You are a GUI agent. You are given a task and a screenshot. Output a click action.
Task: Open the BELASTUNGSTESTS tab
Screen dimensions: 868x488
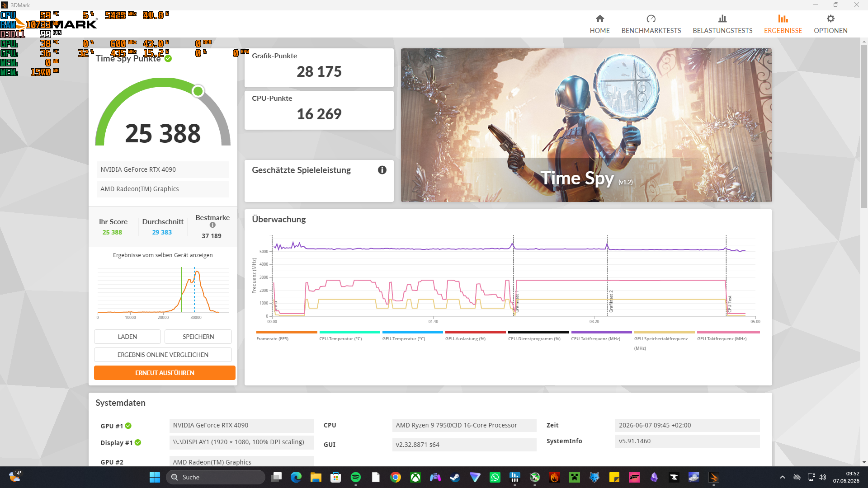pos(722,24)
